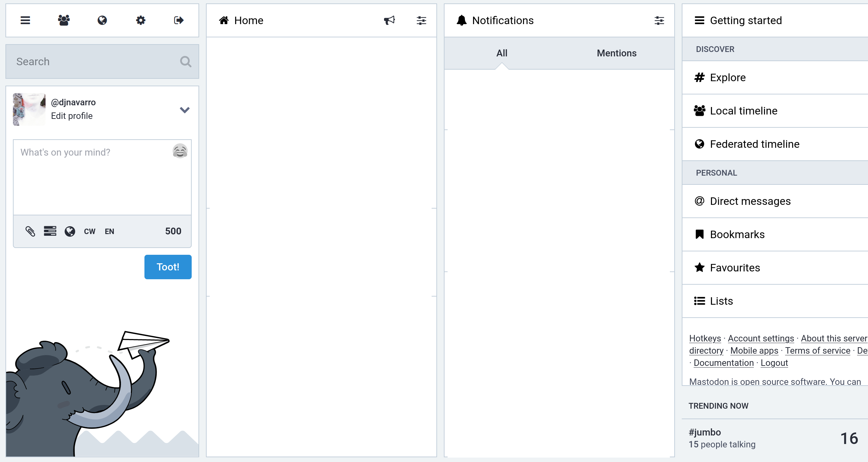Click the 500 character counter

tap(173, 231)
